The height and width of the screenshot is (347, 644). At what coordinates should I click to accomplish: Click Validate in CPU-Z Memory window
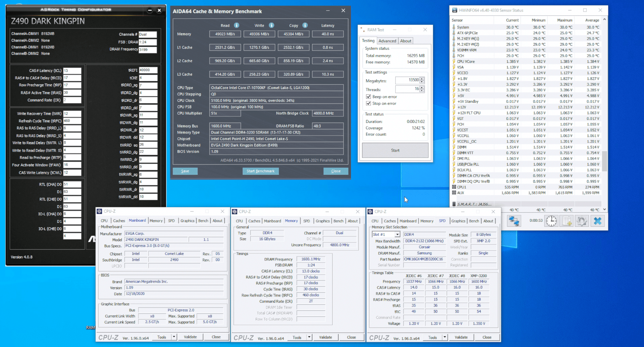[x=326, y=337]
